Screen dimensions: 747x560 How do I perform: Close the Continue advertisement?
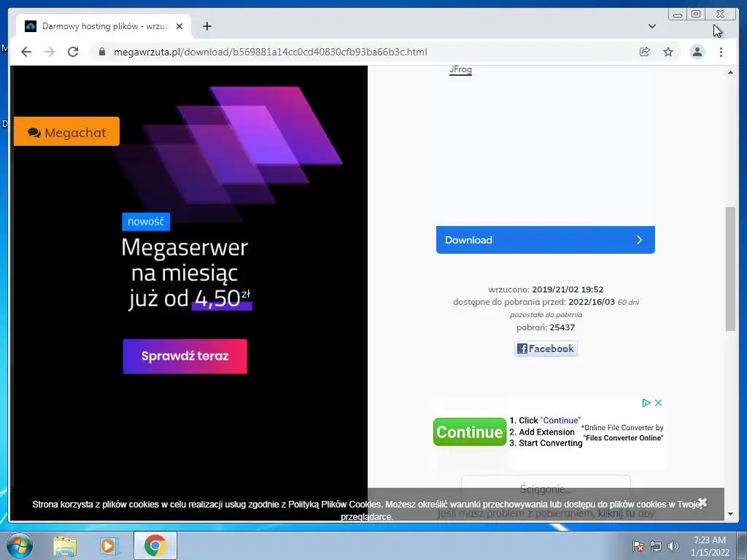pos(659,402)
